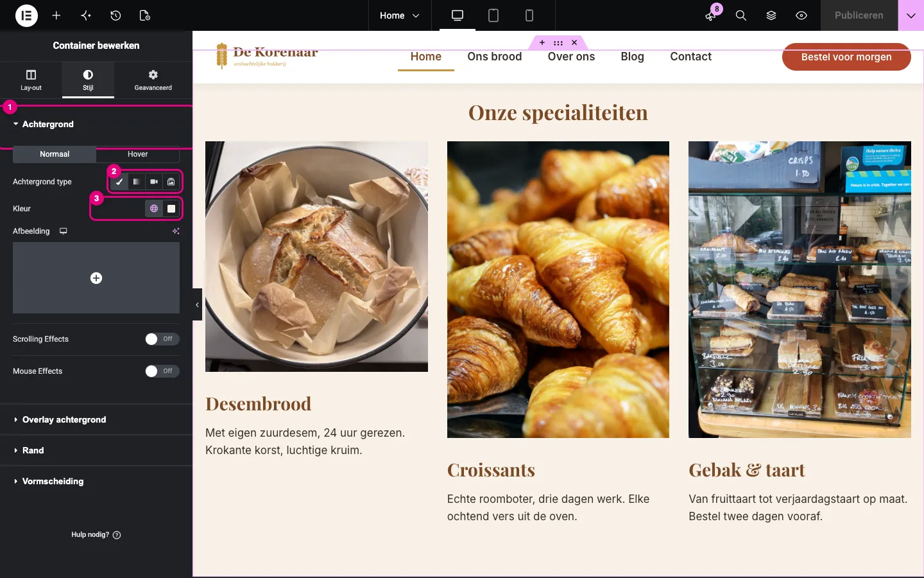Open the Elementor logo menu

point(26,15)
